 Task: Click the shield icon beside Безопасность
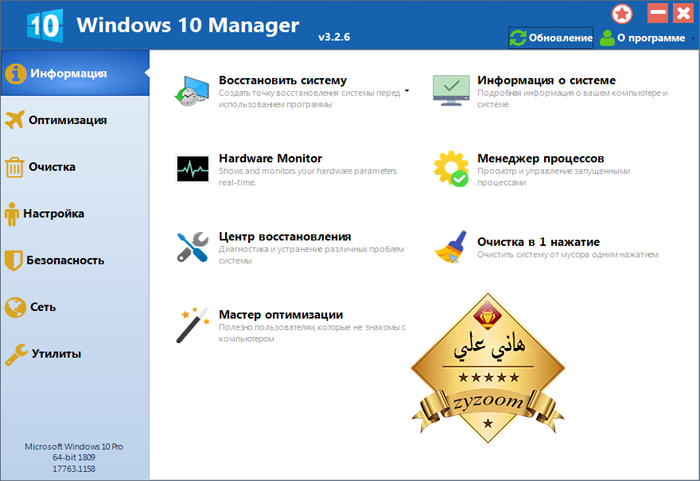pyautogui.click(x=13, y=260)
